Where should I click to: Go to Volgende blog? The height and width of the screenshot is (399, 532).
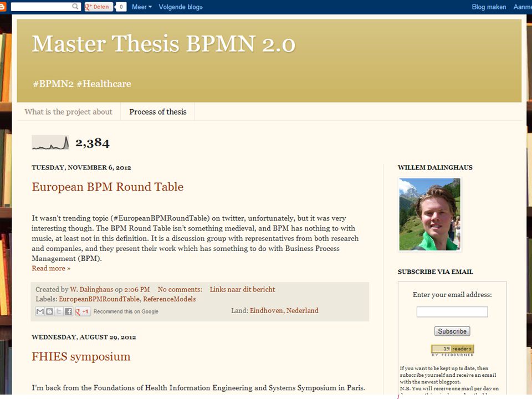[181, 7]
